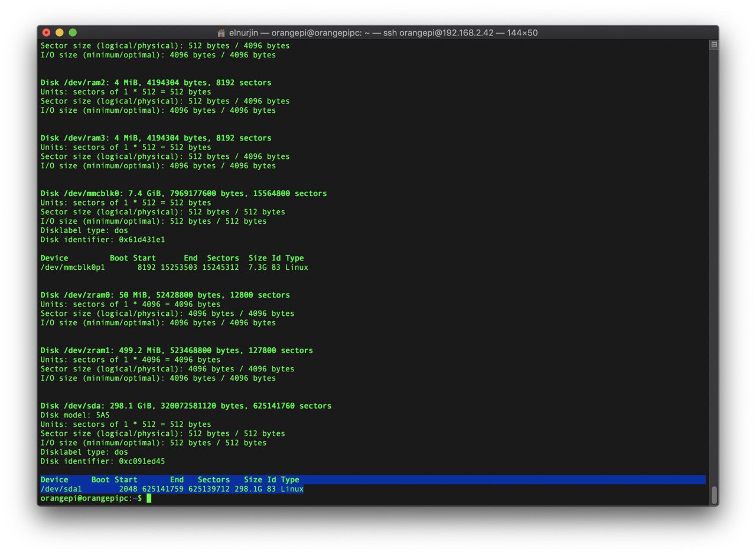The height and width of the screenshot is (555, 756).
Task: Click the 'Disk /dev/zram1: 499.2 MiB' line
Action: coord(177,351)
